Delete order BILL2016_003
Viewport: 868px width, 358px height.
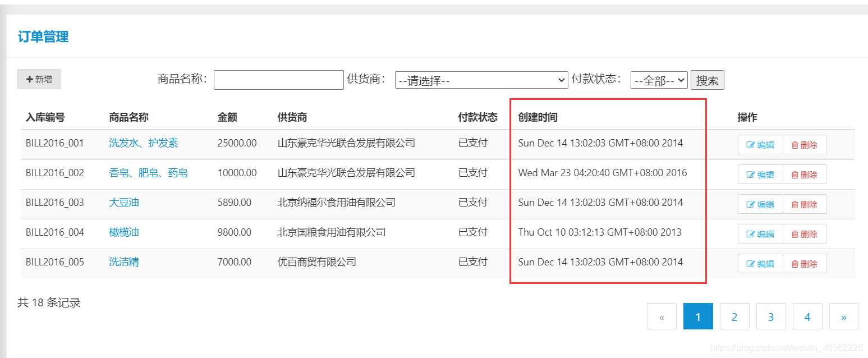tap(805, 204)
